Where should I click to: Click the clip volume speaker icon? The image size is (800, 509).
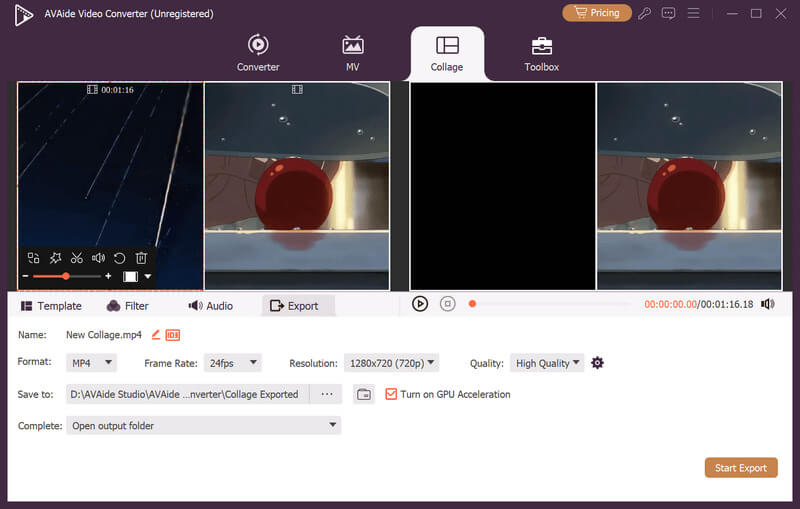pyautogui.click(x=98, y=258)
